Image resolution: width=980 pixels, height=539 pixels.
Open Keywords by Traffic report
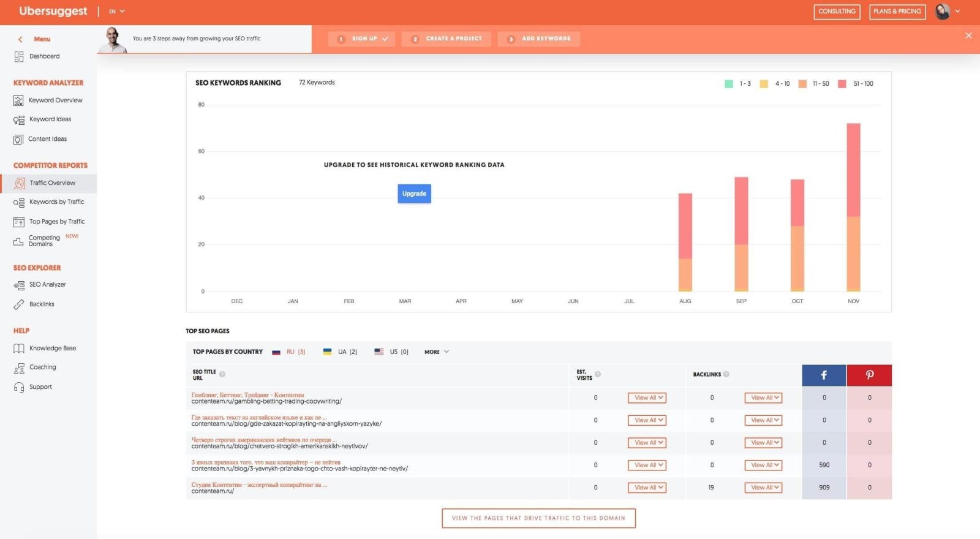[x=56, y=202]
